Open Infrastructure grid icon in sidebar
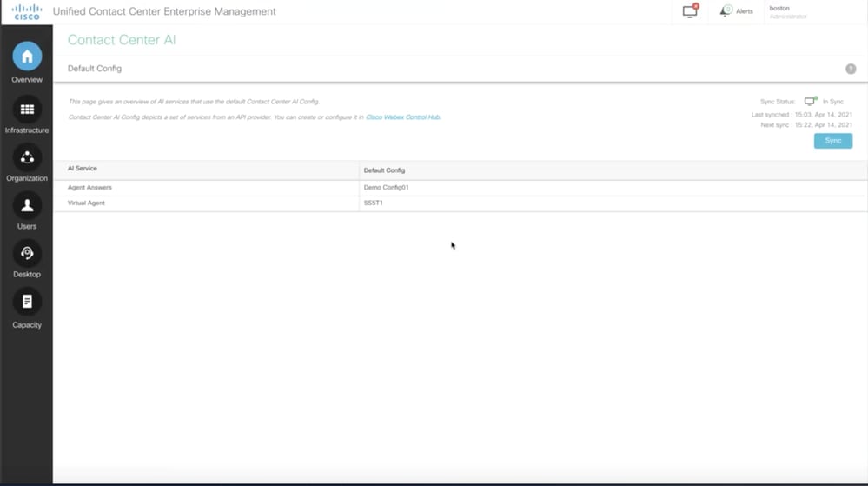The width and height of the screenshot is (868, 486). click(27, 110)
